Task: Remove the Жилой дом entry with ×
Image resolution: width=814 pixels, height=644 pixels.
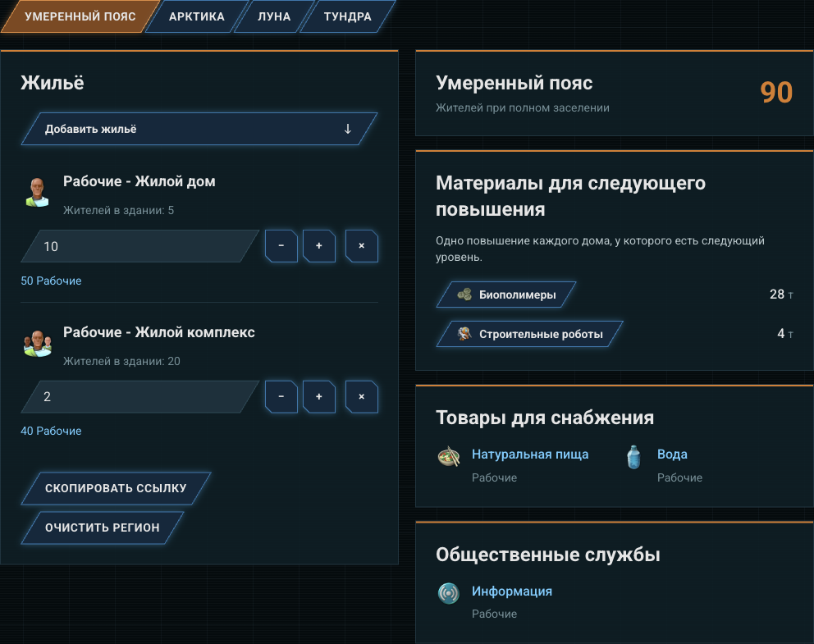Action: (361, 246)
